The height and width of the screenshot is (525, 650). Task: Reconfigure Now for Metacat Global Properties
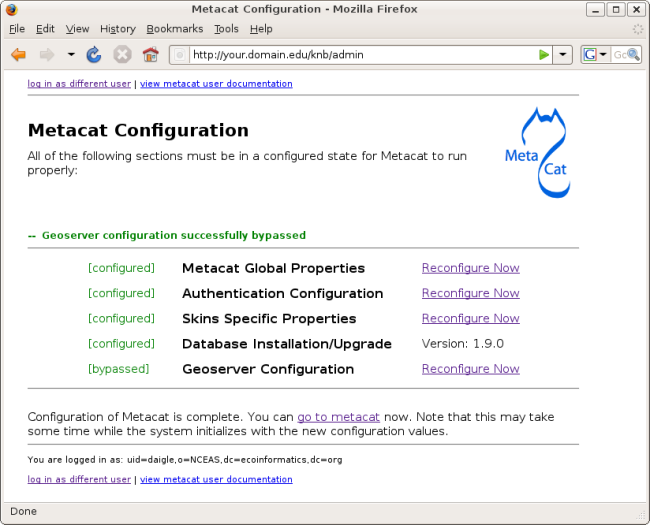(x=470, y=268)
